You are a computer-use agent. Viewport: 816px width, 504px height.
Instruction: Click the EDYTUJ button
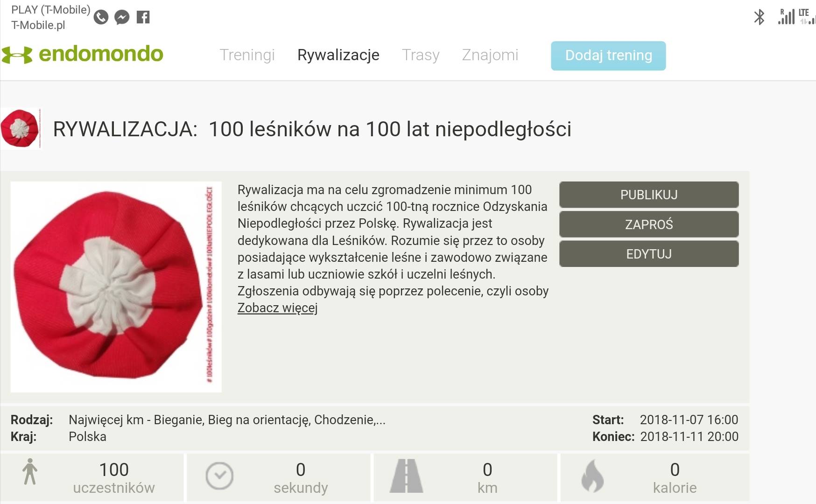(x=648, y=254)
